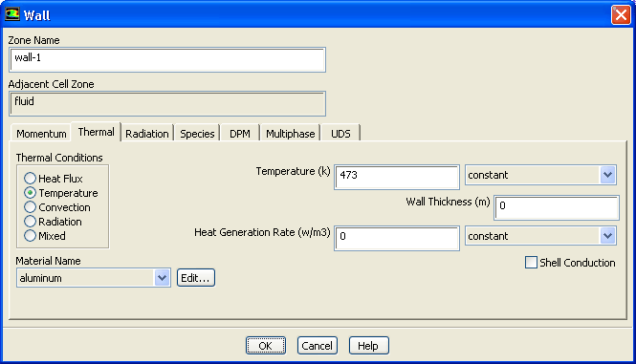
Task: Click the Cancel button
Action: pos(318,346)
